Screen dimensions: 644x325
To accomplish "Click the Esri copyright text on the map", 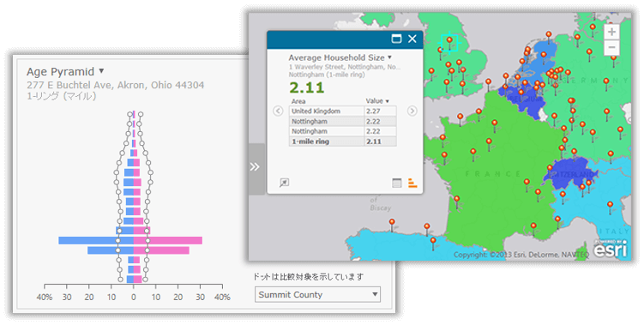I will point(521,255).
